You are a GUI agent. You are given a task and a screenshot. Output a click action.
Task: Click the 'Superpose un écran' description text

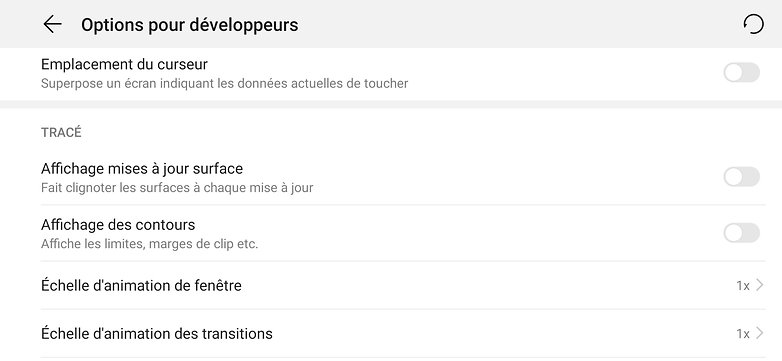click(224, 83)
